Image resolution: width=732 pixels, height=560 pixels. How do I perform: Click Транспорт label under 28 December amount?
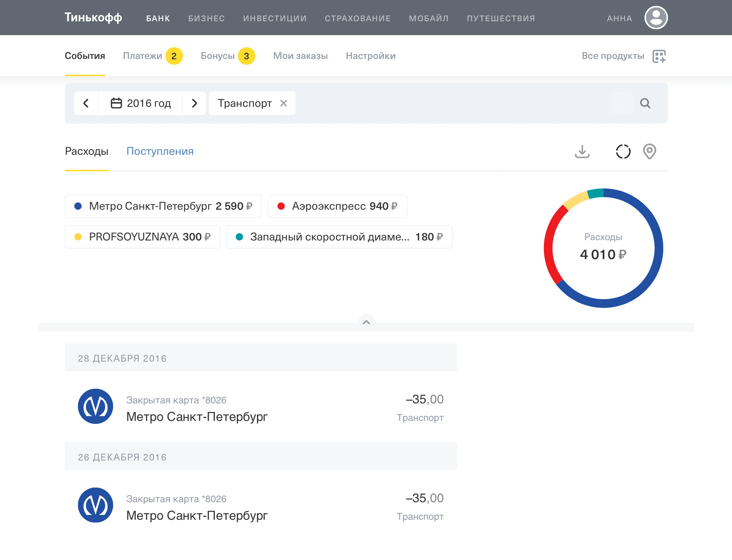tap(420, 418)
